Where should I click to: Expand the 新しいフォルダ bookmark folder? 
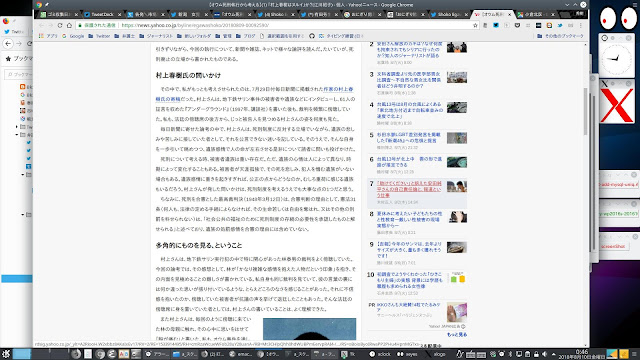(x=194, y=36)
